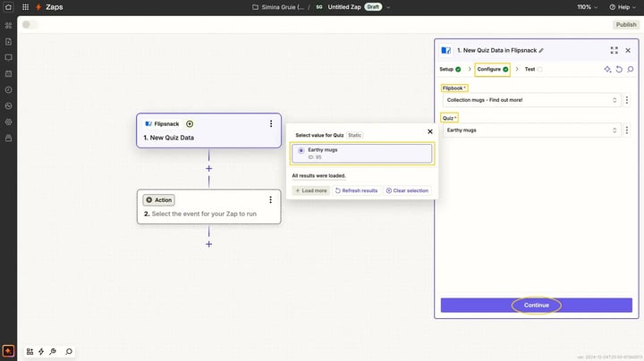Click the search tool in bottom toolbar

[69, 351]
